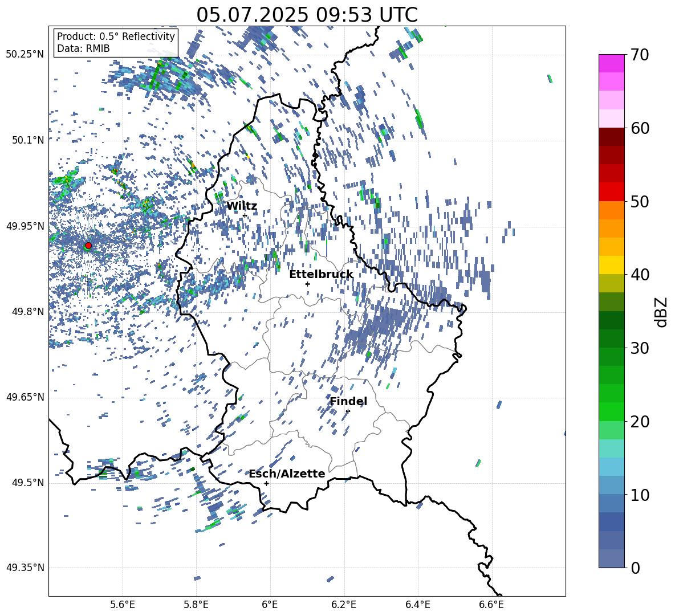
Task: Click the 49.35°N latitude label
Action: 25,568
